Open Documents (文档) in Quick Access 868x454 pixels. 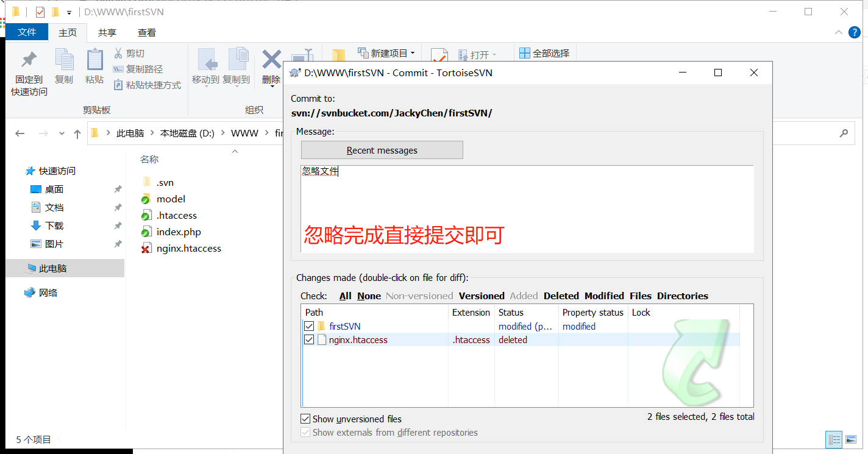click(x=48, y=208)
